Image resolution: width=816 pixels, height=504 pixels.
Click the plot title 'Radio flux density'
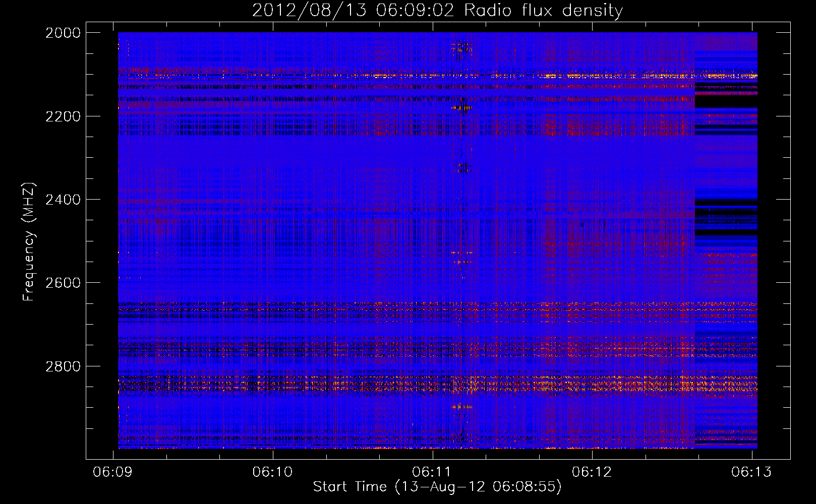click(x=544, y=11)
